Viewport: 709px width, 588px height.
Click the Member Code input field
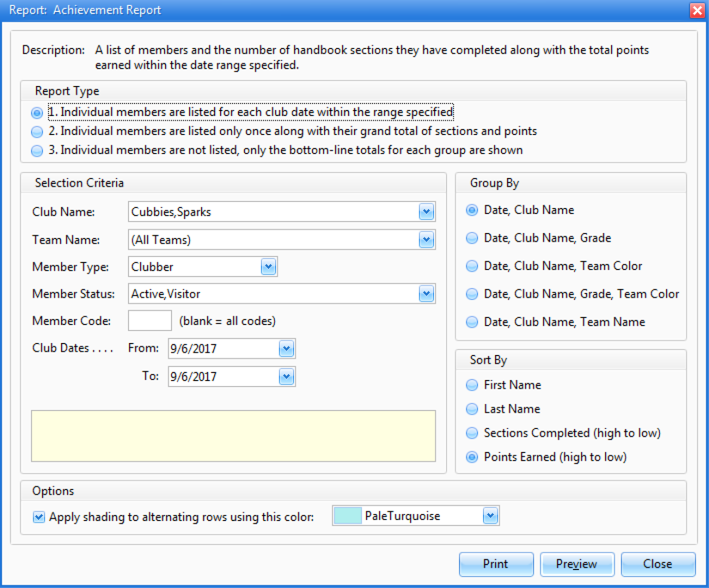point(150,321)
